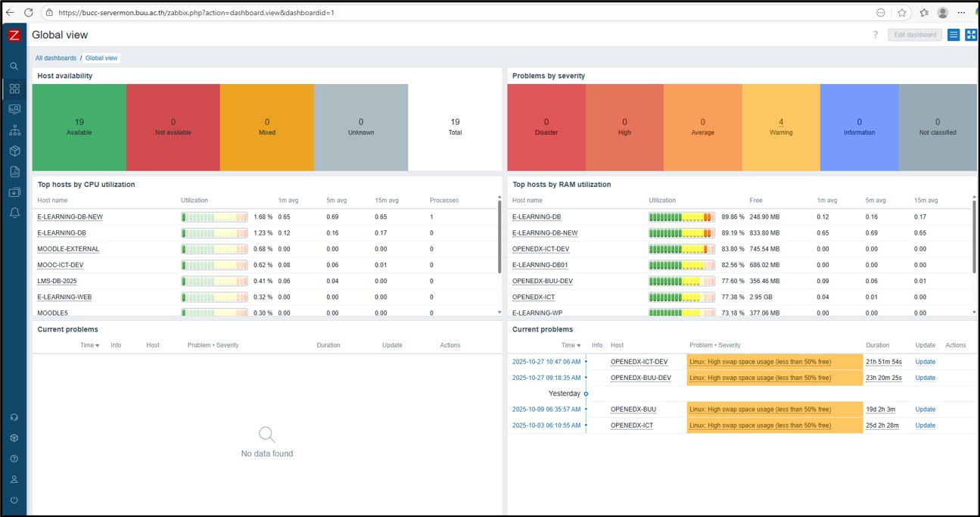Select the Global view breadcrumb tab
The image size is (980, 517).
click(101, 58)
